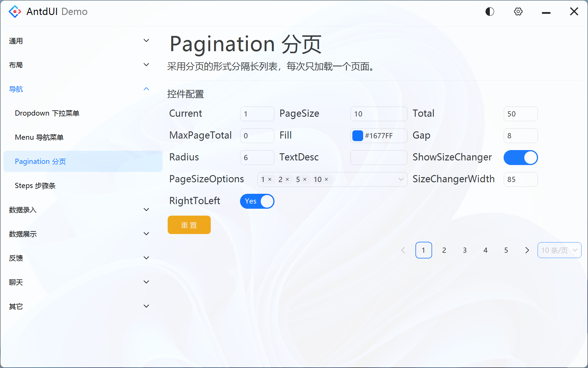Viewport: 588px width, 368px height.
Task: Disable the ShowSizeChanger switch
Action: tap(520, 157)
